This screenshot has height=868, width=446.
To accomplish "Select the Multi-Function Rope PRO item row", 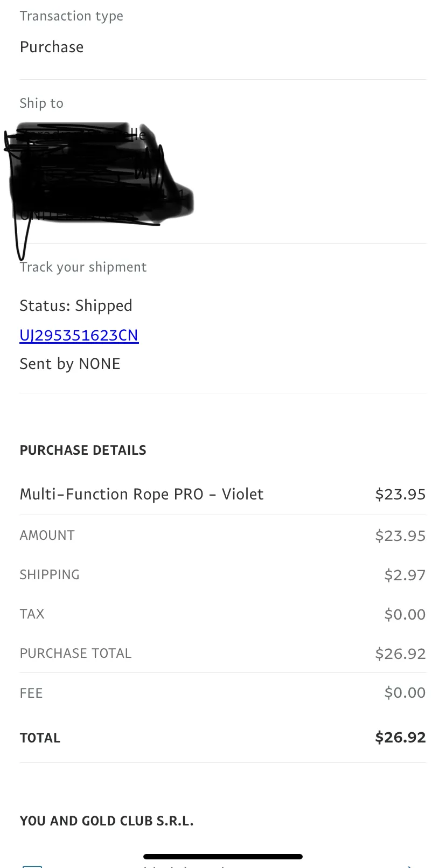I will click(223, 494).
